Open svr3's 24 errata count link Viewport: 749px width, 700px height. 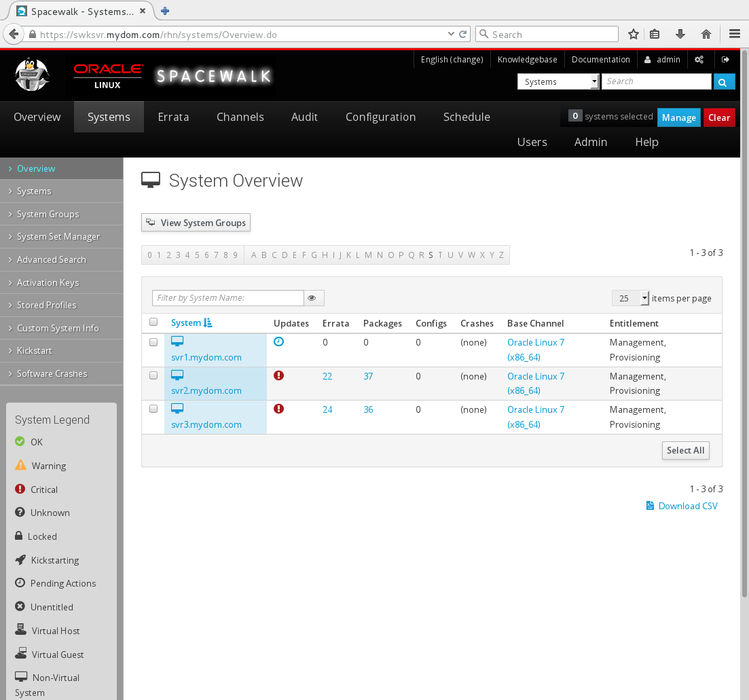pos(327,409)
